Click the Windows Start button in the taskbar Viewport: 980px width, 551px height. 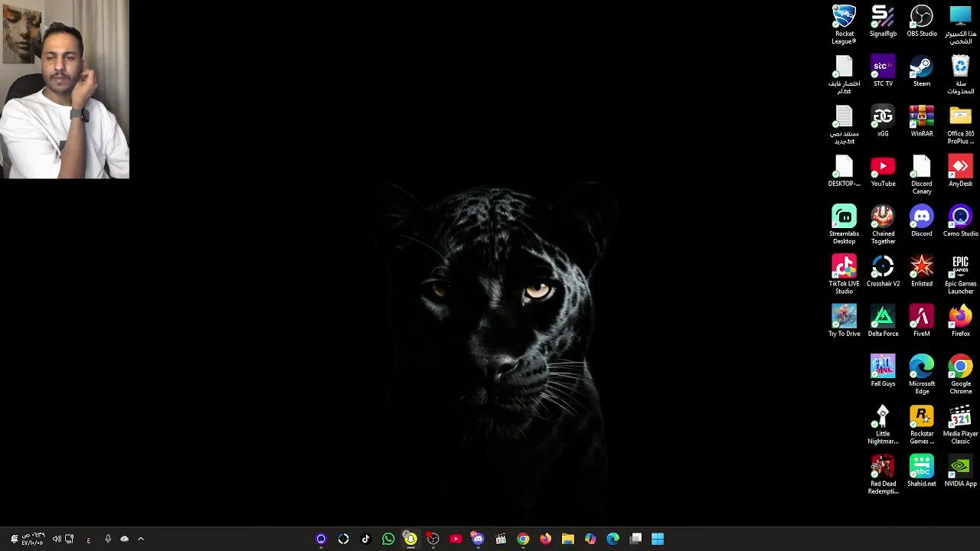(x=658, y=539)
